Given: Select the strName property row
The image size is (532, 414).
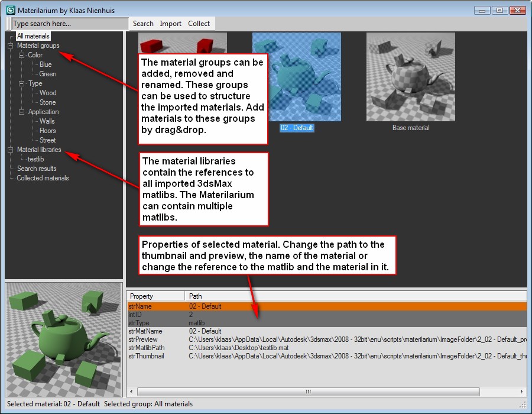Looking at the screenshot, I should tap(327, 306).
